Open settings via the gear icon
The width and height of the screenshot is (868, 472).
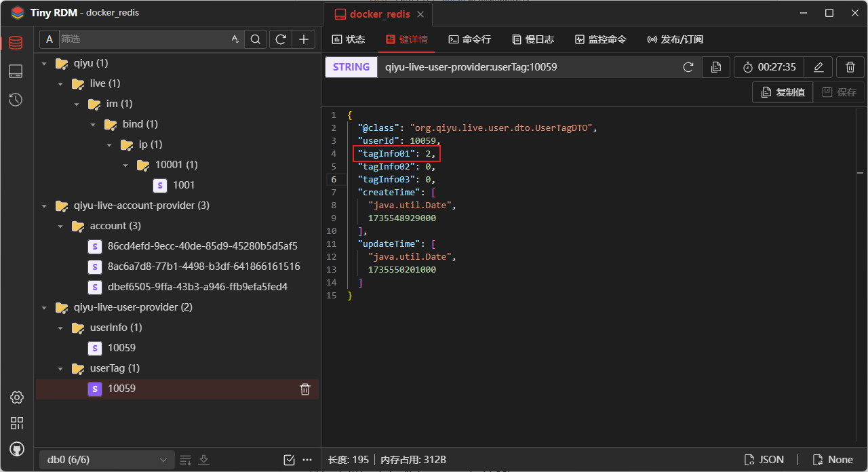tap(17, 397)
